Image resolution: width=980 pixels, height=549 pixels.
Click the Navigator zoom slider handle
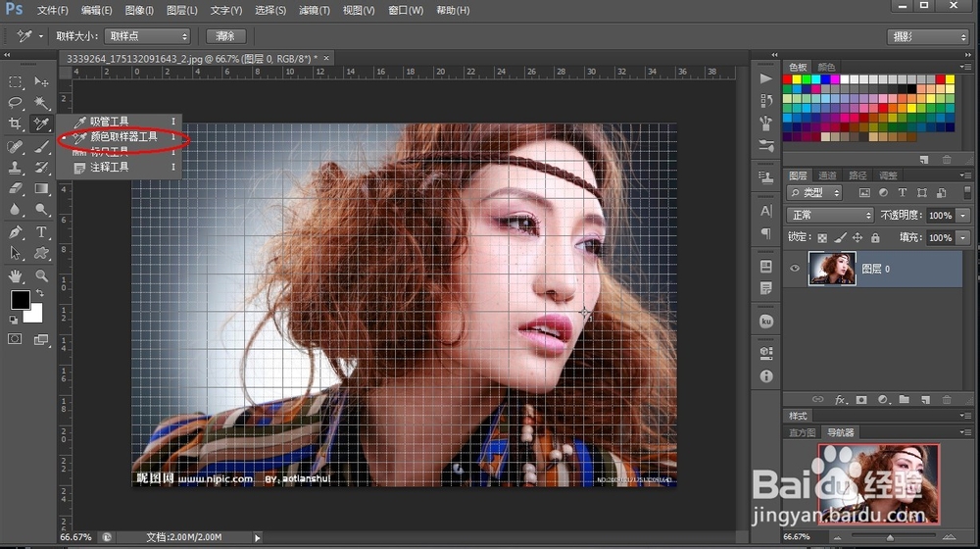(890, 537)
